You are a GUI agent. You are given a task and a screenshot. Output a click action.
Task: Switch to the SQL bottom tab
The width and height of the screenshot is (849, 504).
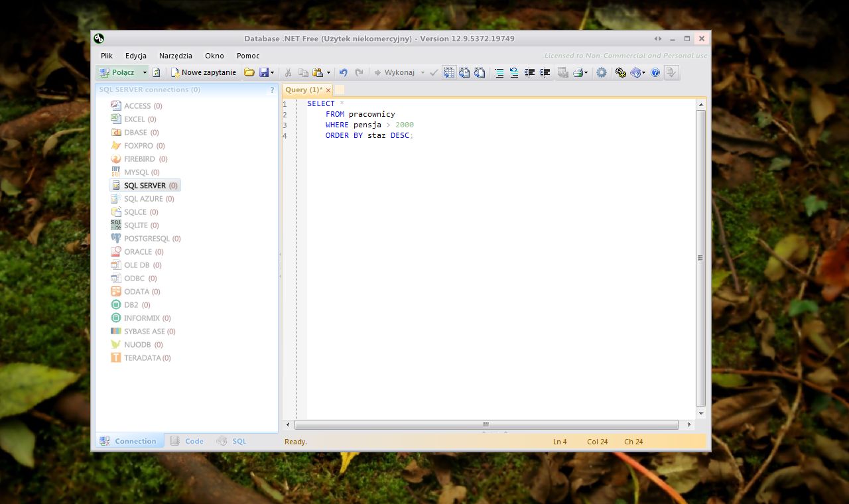(232, 441)
